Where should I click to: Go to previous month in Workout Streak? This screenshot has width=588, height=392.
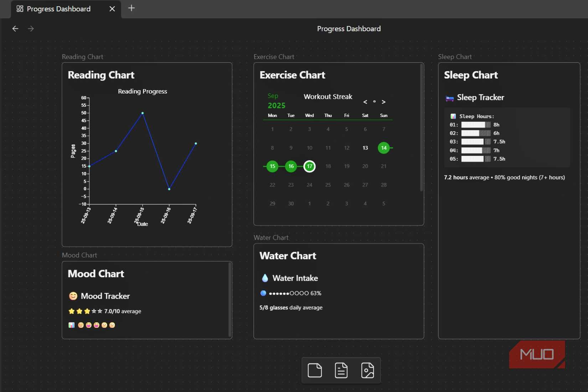pyautogui.click(x=365, y=102)
